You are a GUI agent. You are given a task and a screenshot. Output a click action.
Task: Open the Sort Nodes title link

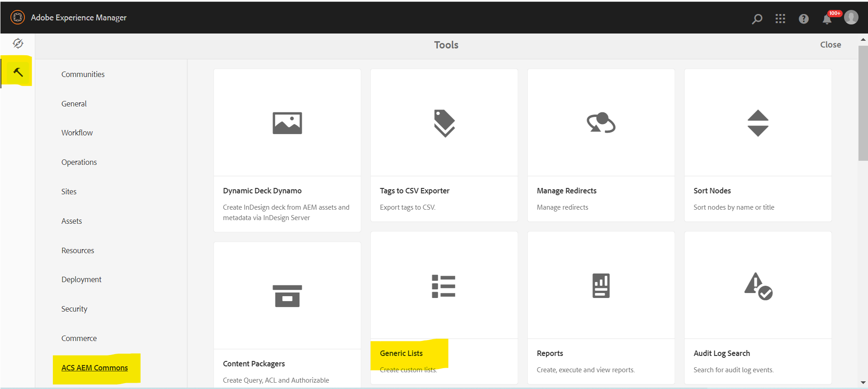point(712,191)
